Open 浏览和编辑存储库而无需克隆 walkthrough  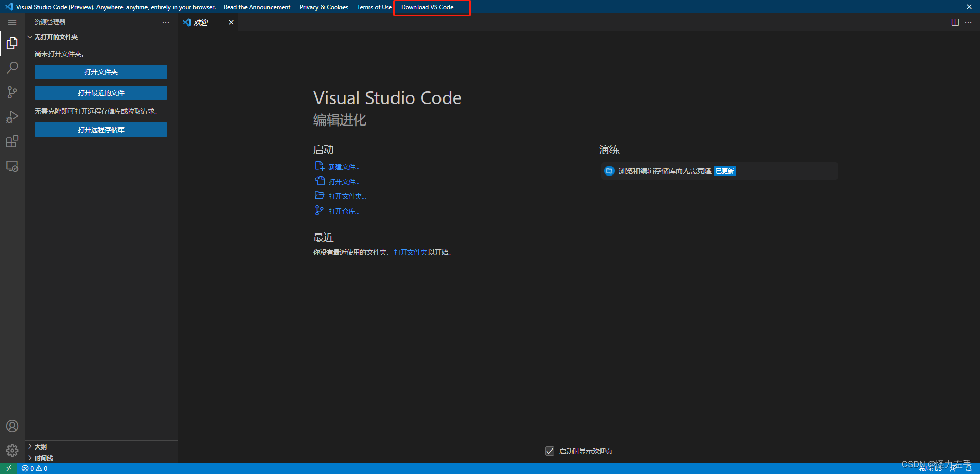coord(719,171)
